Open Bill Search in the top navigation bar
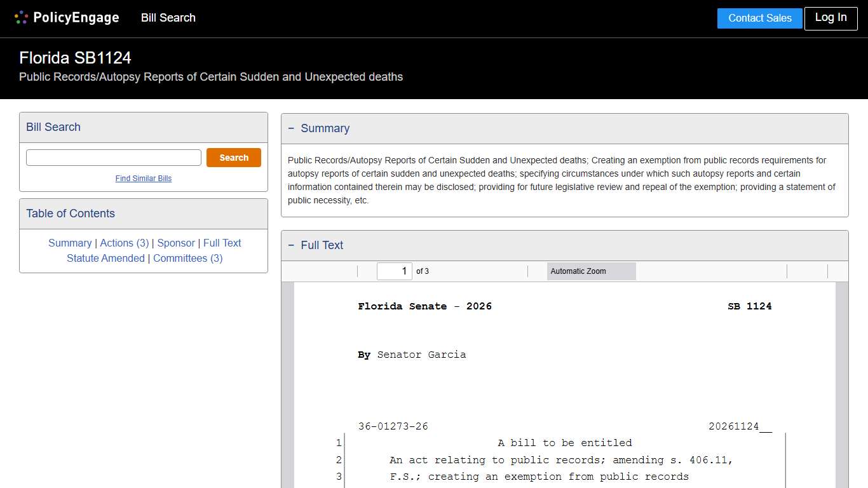Viewport: 868px width, 488px height. point(168,18)
